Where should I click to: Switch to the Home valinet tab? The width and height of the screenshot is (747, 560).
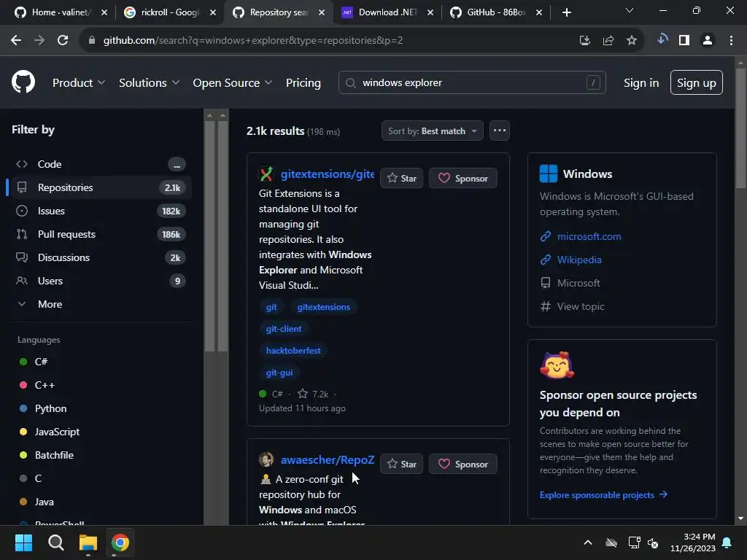pos(61,12)
